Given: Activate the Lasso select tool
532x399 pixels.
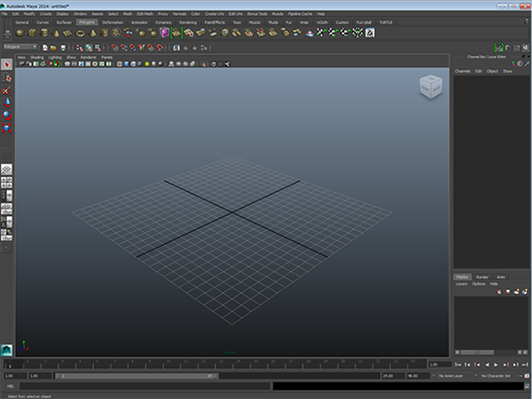Looking at the screenshot, I should click(7, 77).
